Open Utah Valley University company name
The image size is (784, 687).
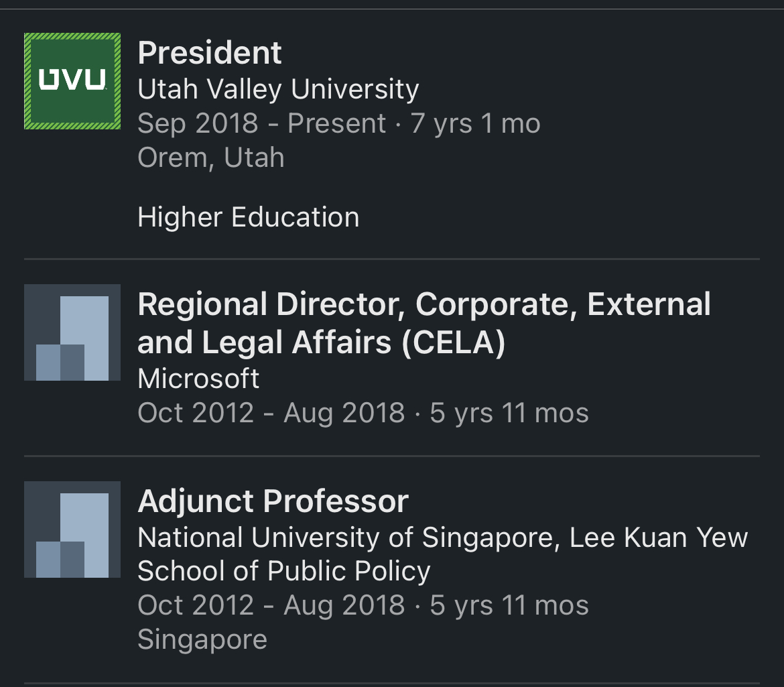tap(278, 88)
